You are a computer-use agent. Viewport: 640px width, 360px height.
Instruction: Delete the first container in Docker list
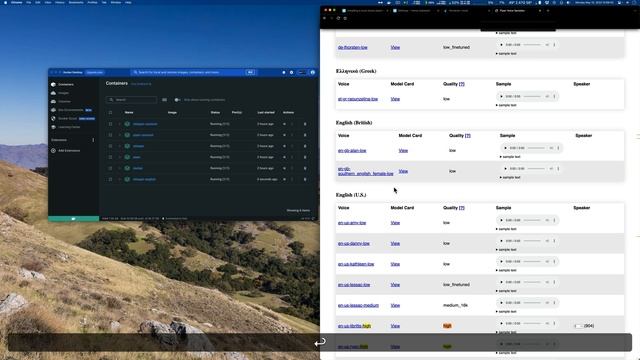tap(305, 124)
